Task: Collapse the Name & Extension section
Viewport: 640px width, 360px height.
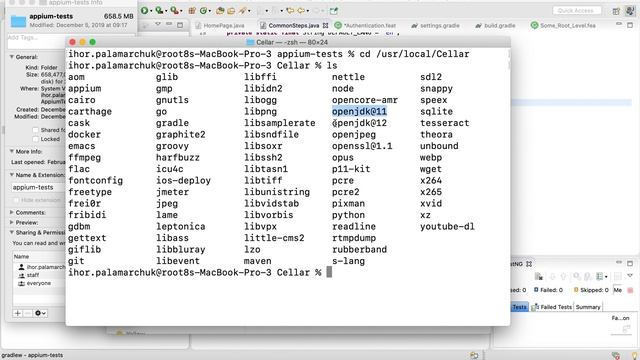Action: (x=12, y=175)
